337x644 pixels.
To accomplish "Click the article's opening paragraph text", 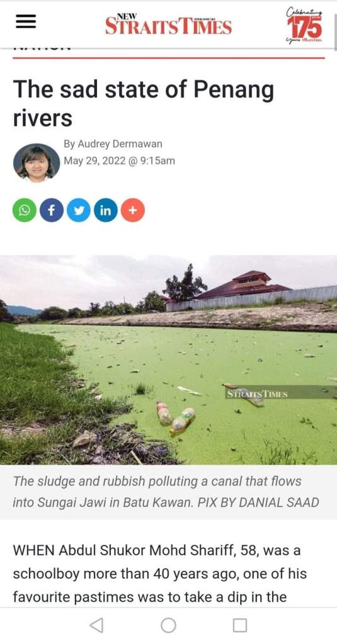I will point(159,573).
